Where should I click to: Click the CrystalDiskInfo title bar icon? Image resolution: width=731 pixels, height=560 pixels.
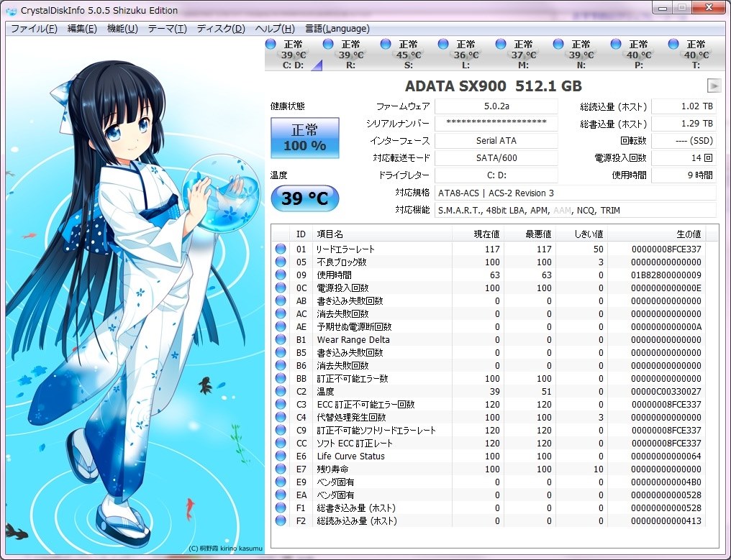coord(12,10)
